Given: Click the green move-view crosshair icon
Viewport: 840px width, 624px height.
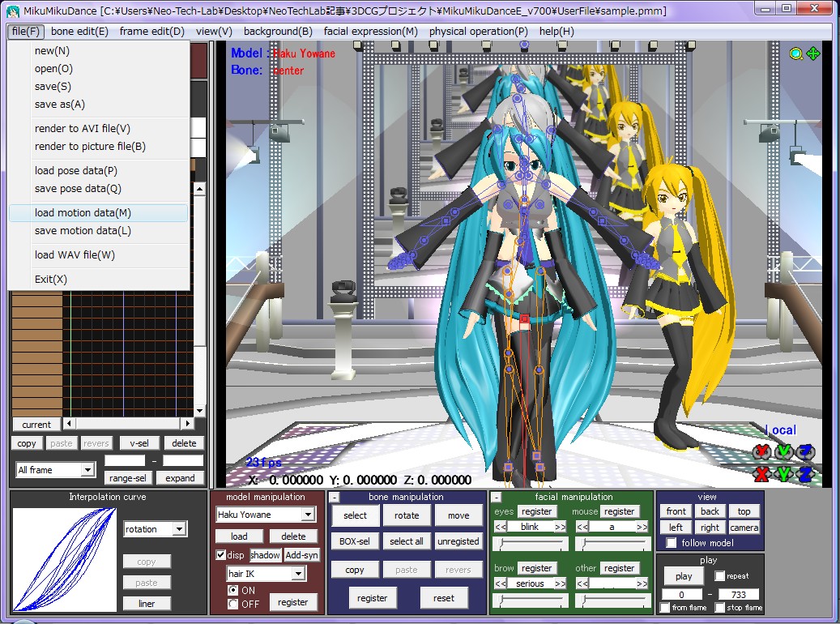Looking at the screenshot, I should point(813,53).
